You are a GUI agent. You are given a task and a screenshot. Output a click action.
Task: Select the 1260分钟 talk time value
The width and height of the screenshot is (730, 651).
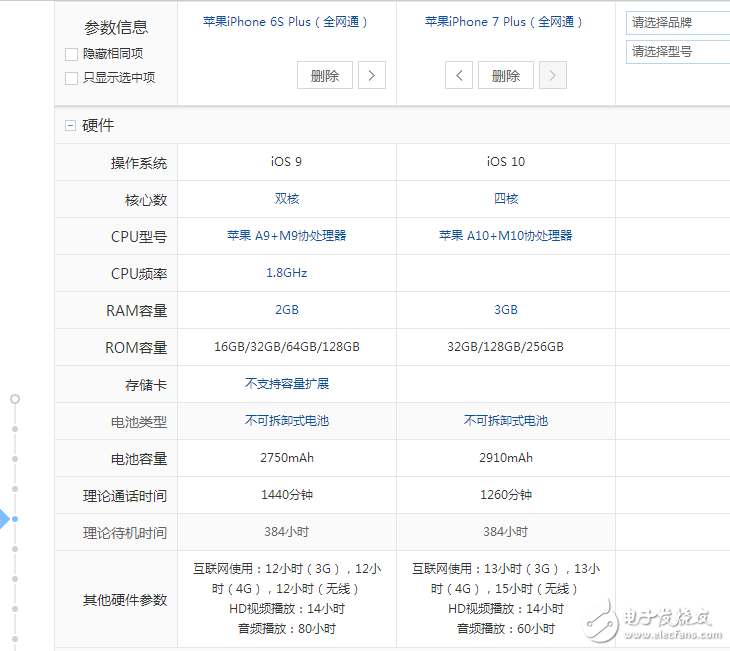pos(506,495)
